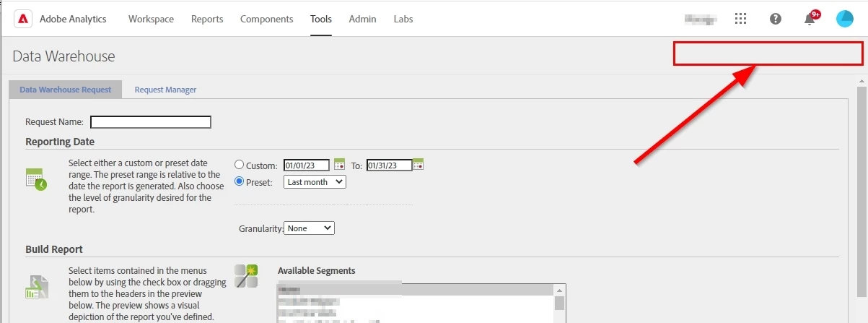Click the blurred company name in header
This screenshot has width=868, height=323.
click(700, 19)
